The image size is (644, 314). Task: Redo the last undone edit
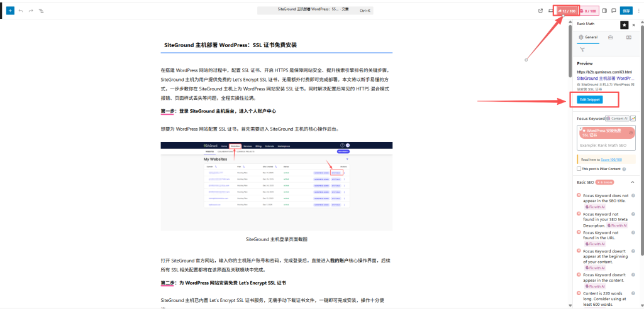click(31, 11)
